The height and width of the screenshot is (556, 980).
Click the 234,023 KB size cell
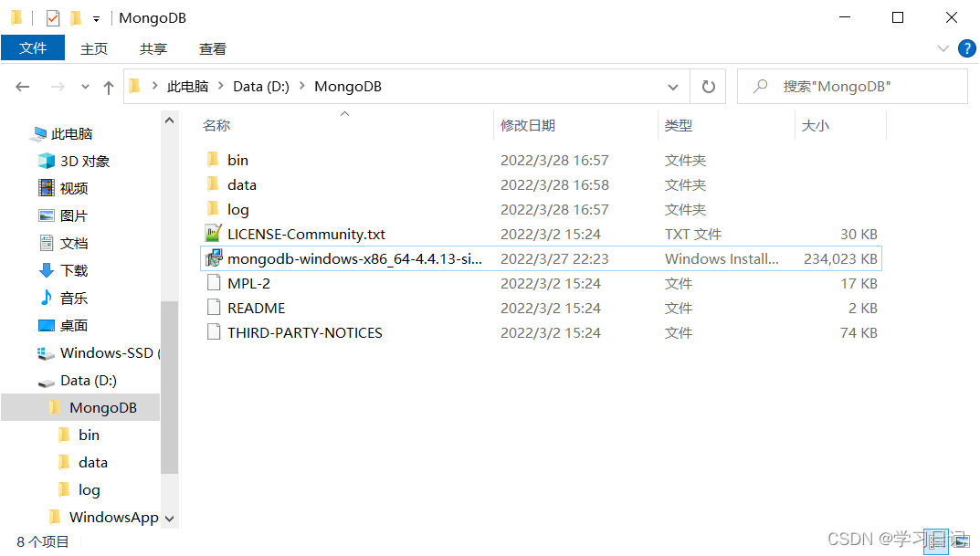tap(840, 258)
